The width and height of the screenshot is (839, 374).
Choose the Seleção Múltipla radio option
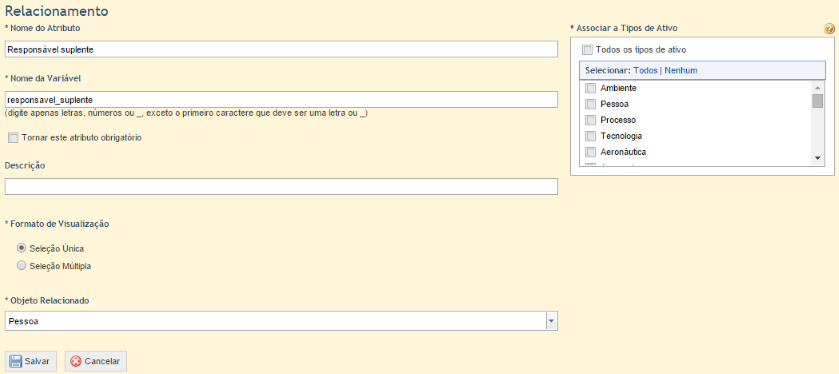point(21,265)
